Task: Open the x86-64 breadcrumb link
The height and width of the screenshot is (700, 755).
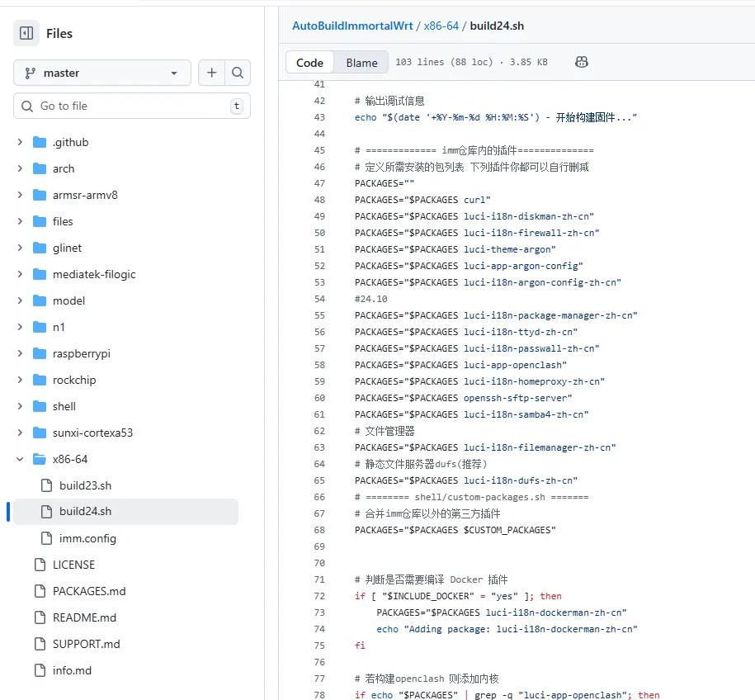Action: coord(441,26)
